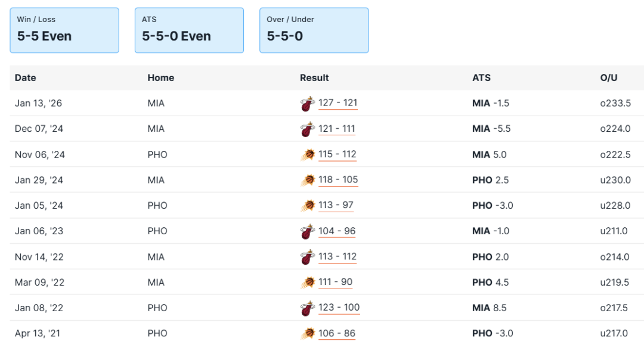Click the Suns logo beside 111 - 90
This screenshot has height=344, width=644.
point(307,283)
